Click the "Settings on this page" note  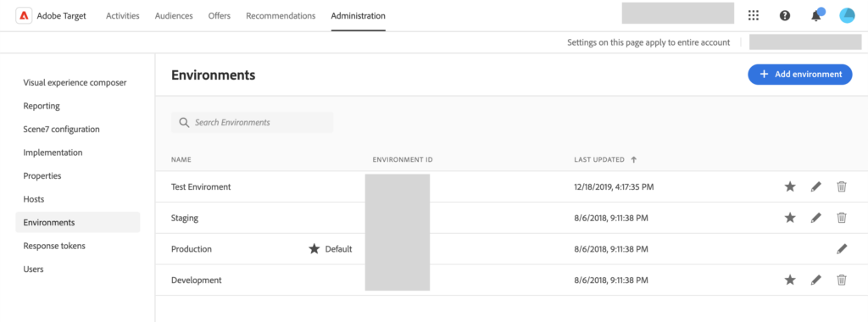(x=648, y=42)
